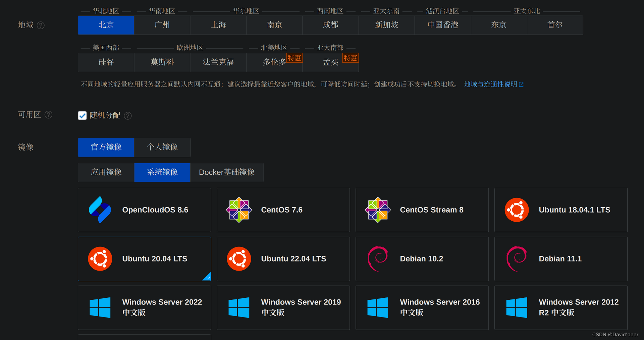The image size is (644, 340).
Task: Click the Ubuntu 18.04.1 LTS logo icon
Action: coord(517,210)
